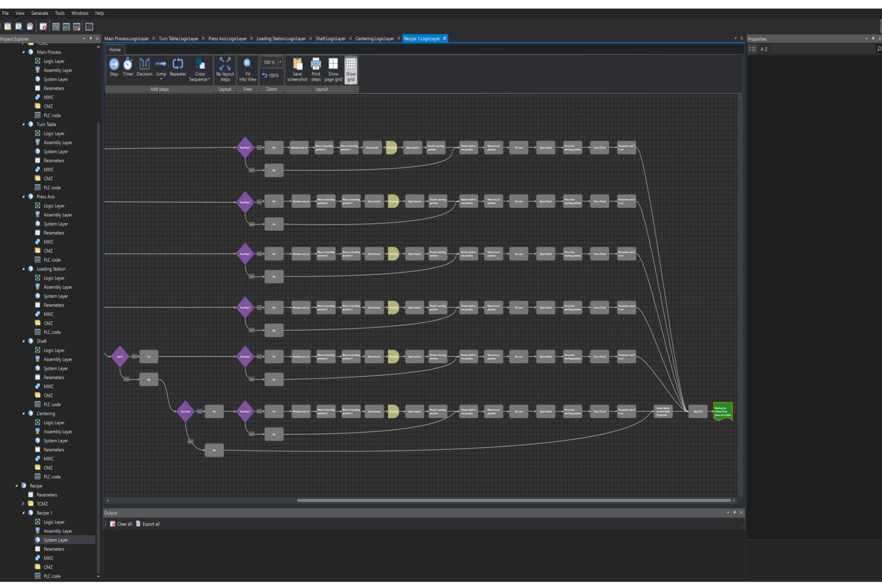Click the Print steps icon
This screenshot has height=588, width=882.
pos(316,63)
